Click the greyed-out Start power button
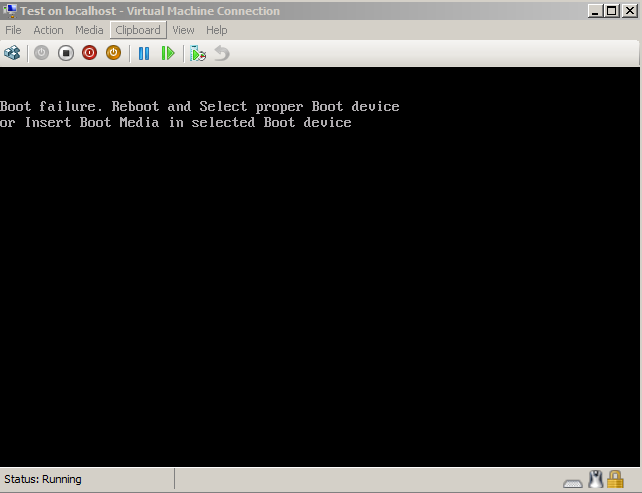The image size is (642, 493). click(41, 53)
